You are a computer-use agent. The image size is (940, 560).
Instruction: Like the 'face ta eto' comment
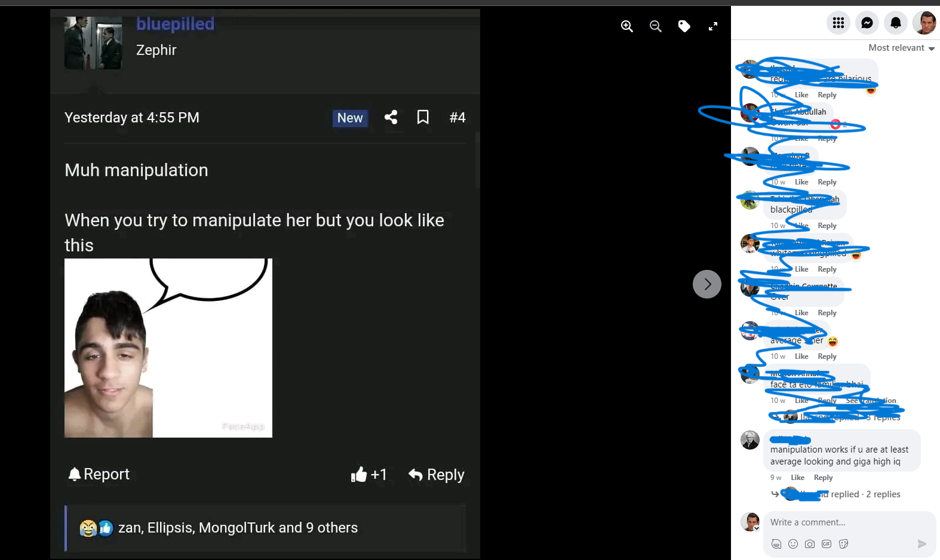point(801,401)
